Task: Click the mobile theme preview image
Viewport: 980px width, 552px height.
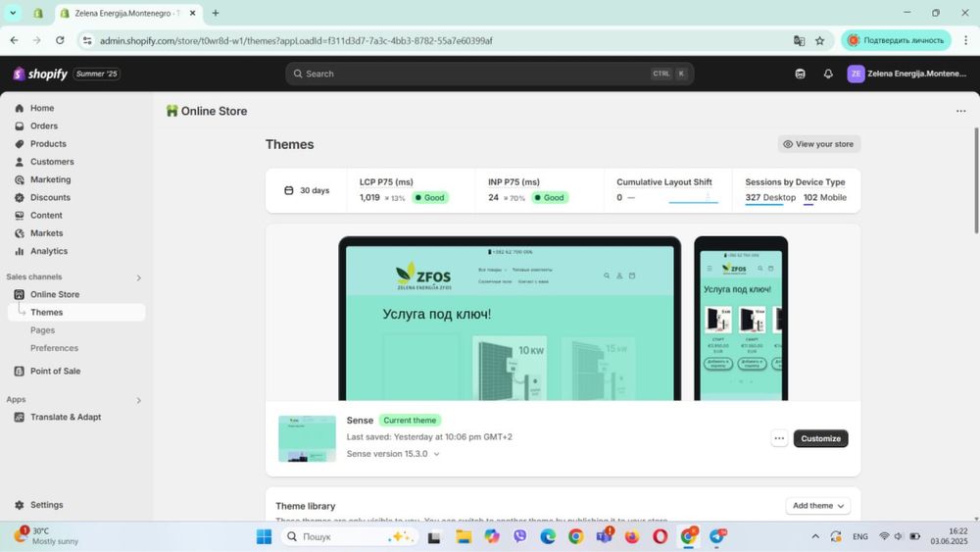Action: 741,319
